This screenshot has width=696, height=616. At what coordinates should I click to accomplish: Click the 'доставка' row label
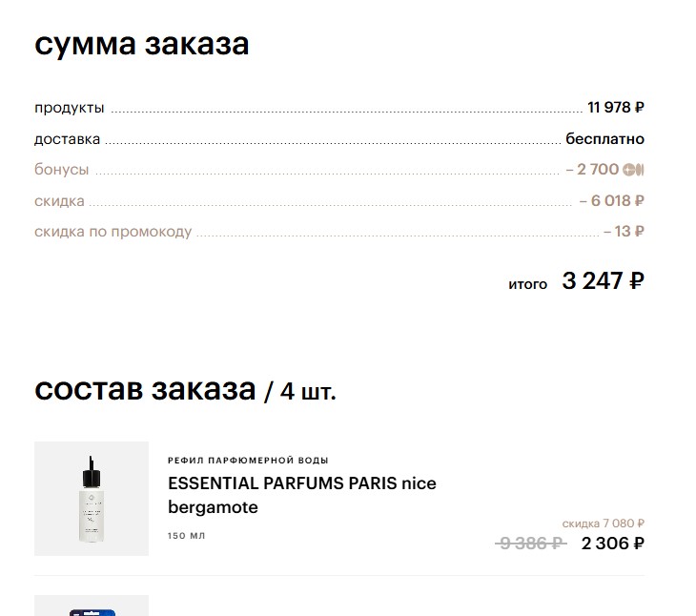[67, 139]
